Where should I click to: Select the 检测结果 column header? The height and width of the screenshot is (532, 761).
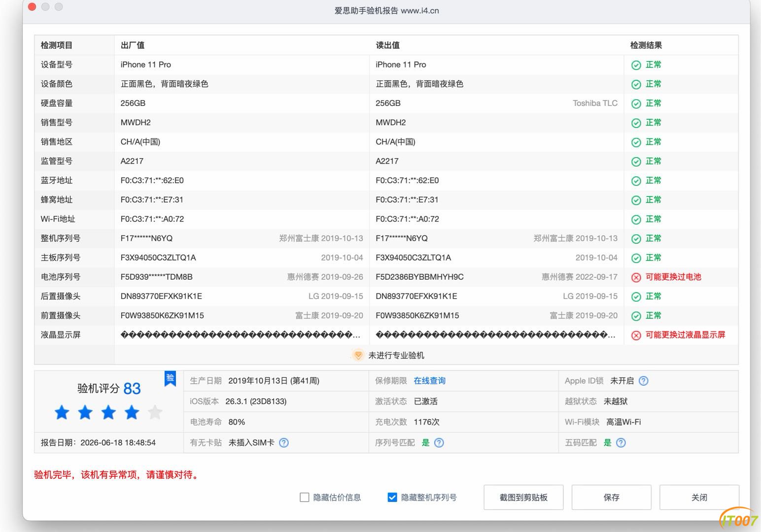coord(646,45)
